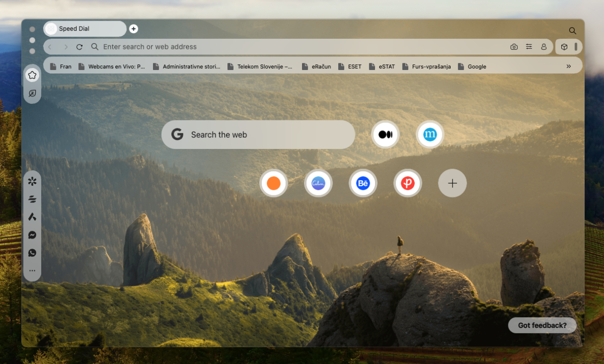Image resolution: width=604 pixels, height=364 pixels.
Task: Open the Administrativne stori... bookmark
Action: pos(187,66)
